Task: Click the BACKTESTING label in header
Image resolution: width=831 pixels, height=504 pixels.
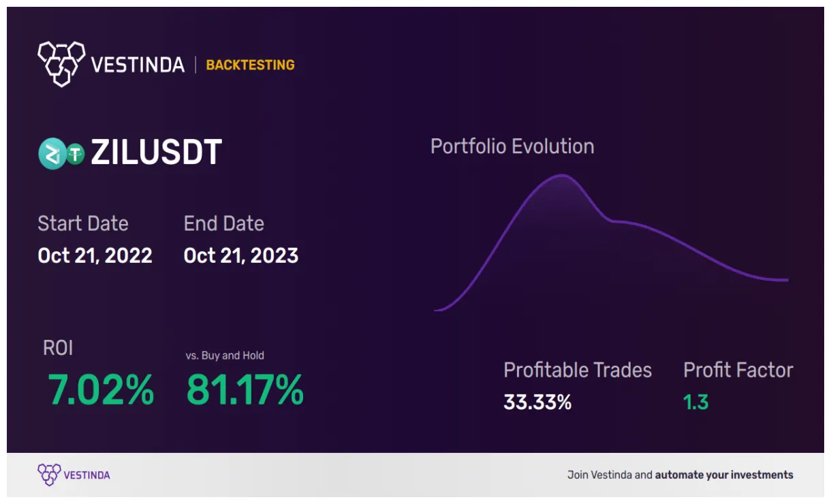Action: (x=250, y=65)
